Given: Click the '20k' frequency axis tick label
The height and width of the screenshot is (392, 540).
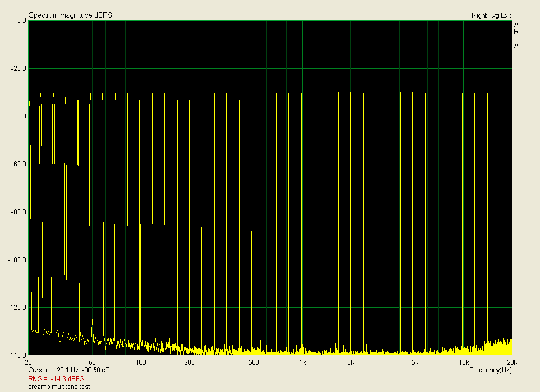Looking at the screenshot, I should (x=512, y=363).
